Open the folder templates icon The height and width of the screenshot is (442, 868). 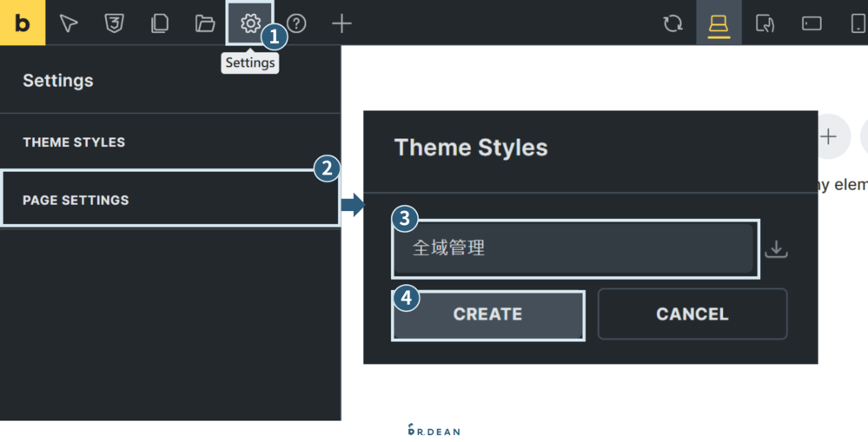(205, 23)
